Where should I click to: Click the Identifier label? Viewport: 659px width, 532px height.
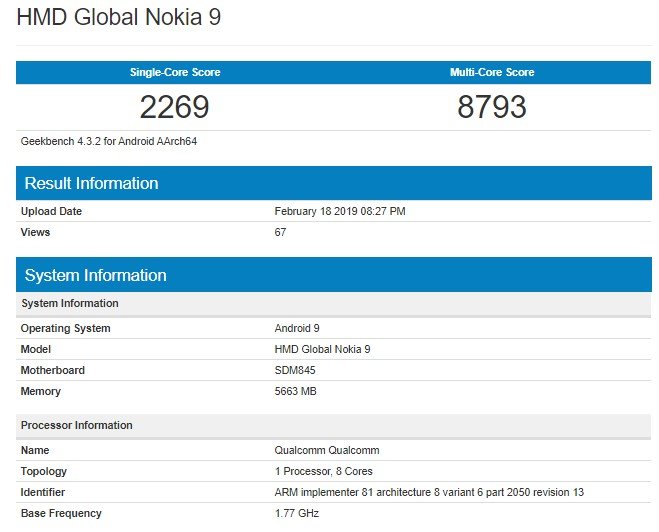[x=43, y=492]
